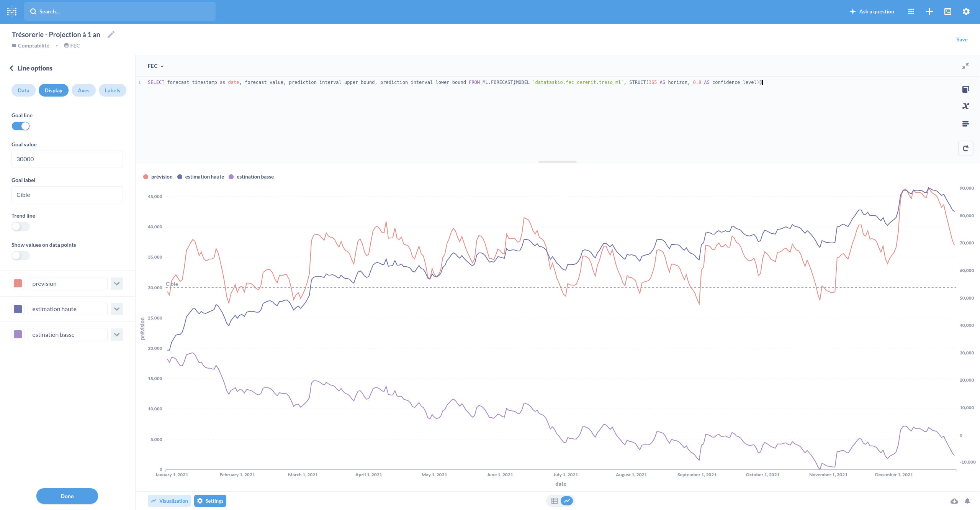980x510 pixels.
Task: Expand estination basse series options
Action: pos(117,335)
